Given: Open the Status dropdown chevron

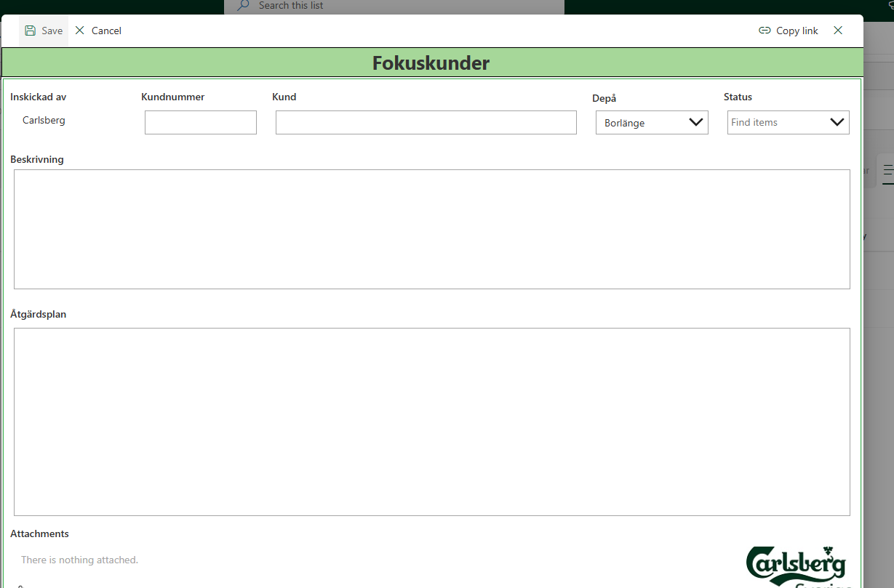Looking at the screenshot, I should point(837,122).
